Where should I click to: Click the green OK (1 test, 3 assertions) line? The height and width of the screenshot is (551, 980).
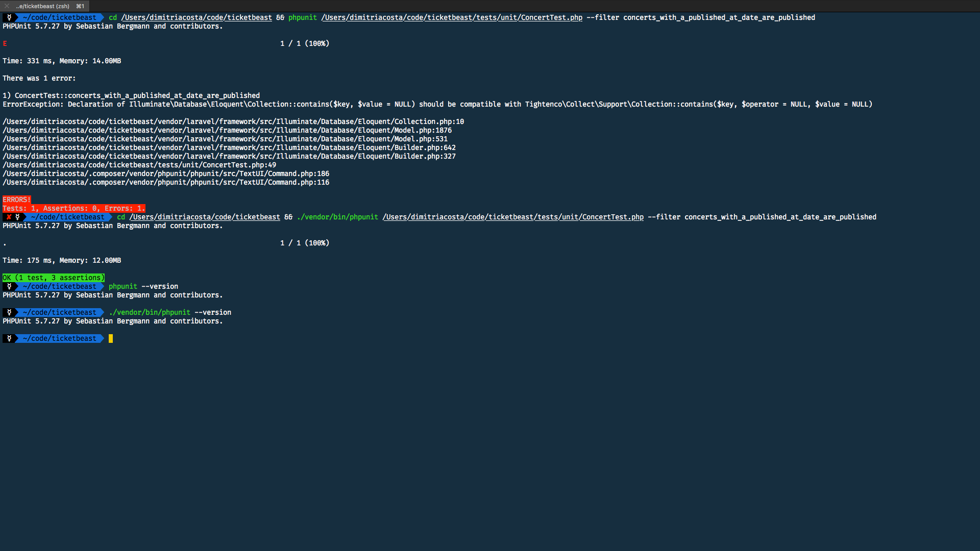point(54,278)
